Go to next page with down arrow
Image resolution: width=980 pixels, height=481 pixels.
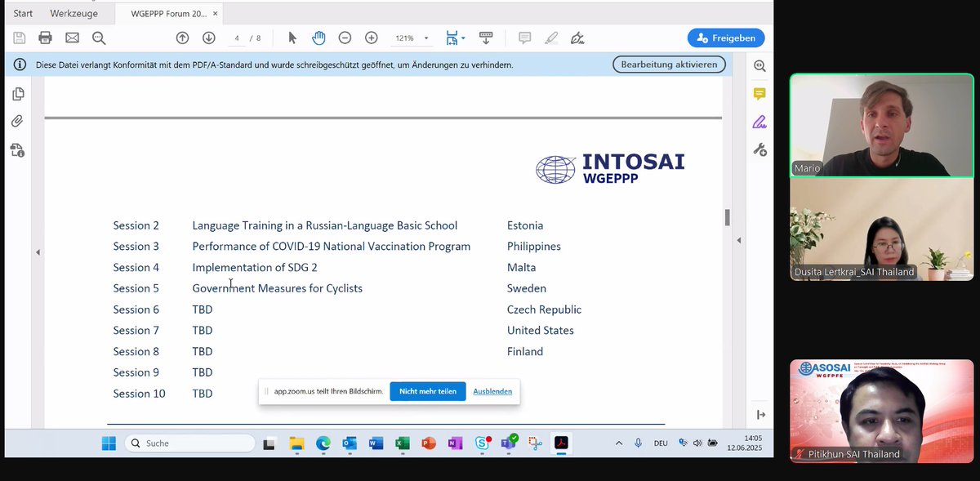207,38
